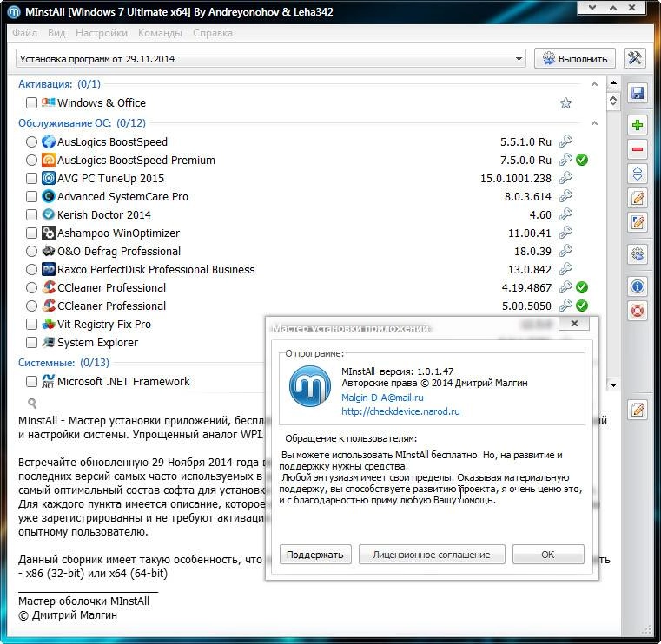Click the key icon for AVG PC TuneUp 2015

coord(565,178)
